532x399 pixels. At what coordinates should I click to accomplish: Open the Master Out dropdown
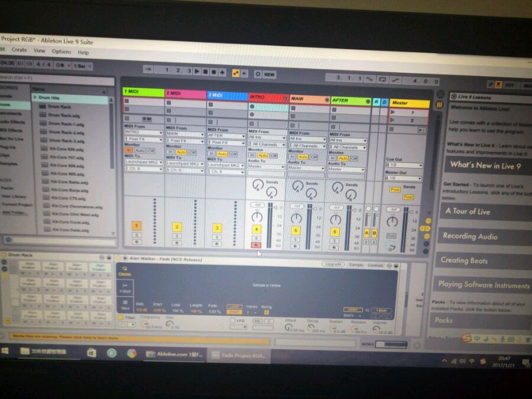tap(403, 178)
